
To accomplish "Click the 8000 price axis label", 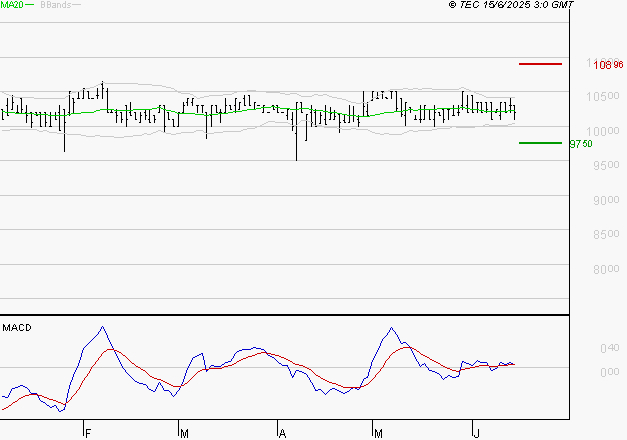I will click(602, 269).
